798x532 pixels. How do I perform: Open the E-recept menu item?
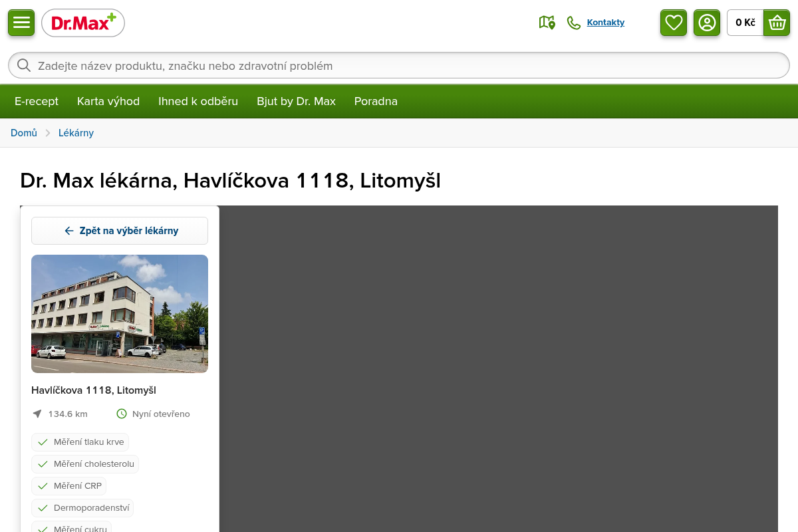click(37, 101)
